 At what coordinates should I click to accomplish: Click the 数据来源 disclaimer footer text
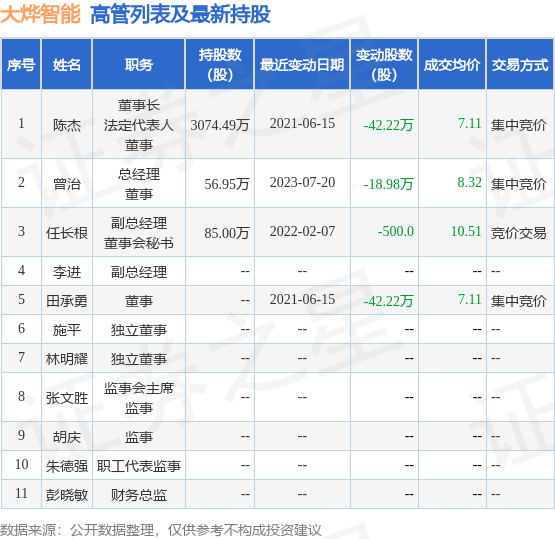[161, 530]
